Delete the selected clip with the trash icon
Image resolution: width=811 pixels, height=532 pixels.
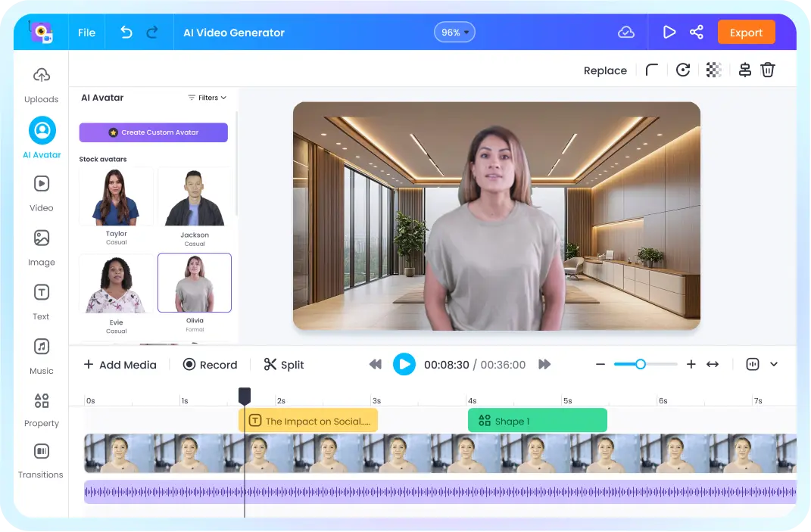pyautogui.click(x=768, y=70)
